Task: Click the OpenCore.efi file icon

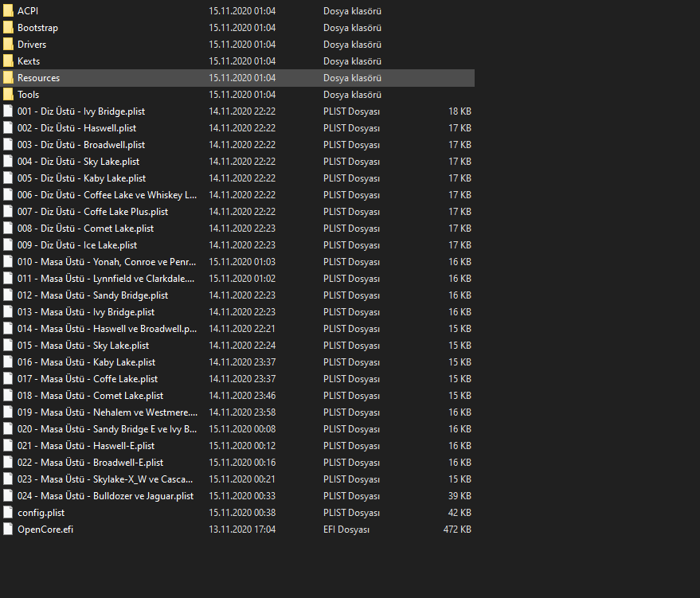Action: pyautogui.click(x=8, y=530)
